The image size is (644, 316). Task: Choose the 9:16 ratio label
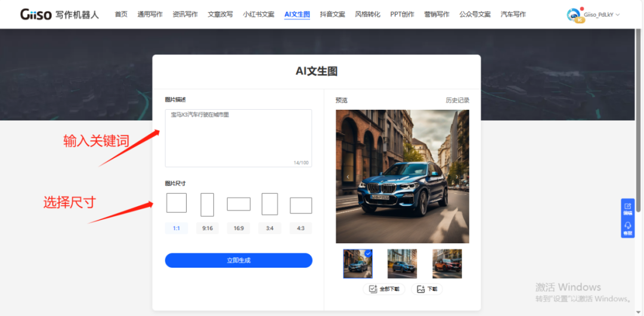(207, 228)
